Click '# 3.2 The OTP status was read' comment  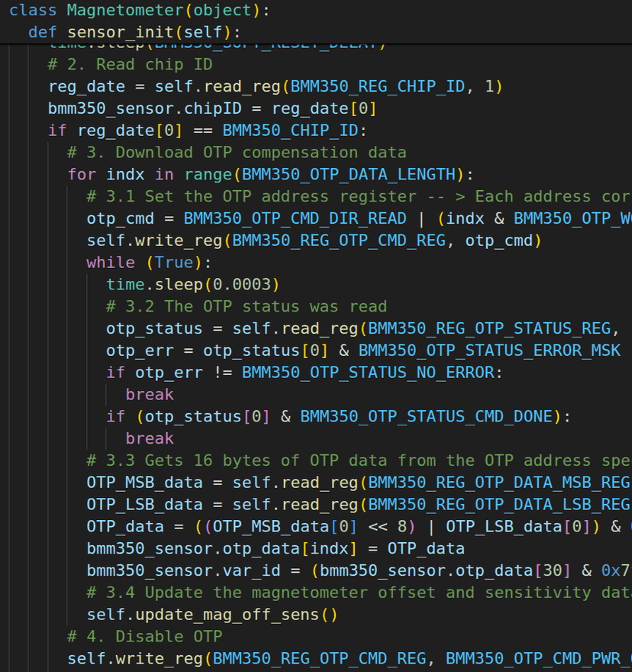(246, 307)
